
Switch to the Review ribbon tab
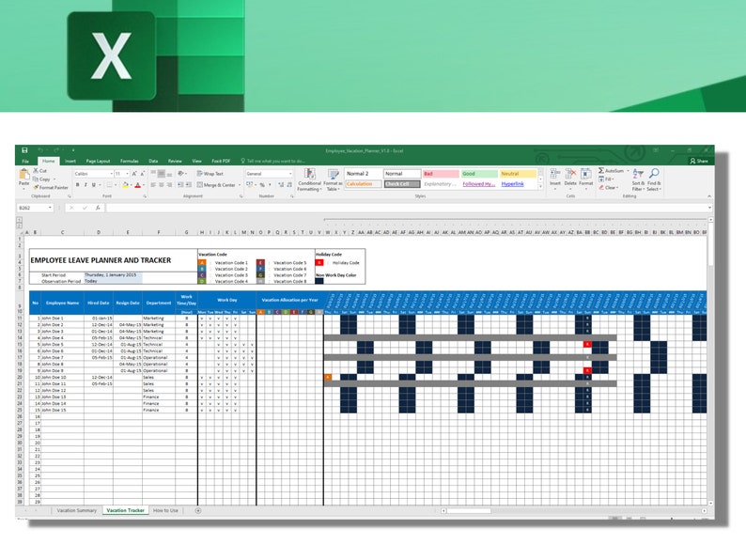(x=175, y=161)
